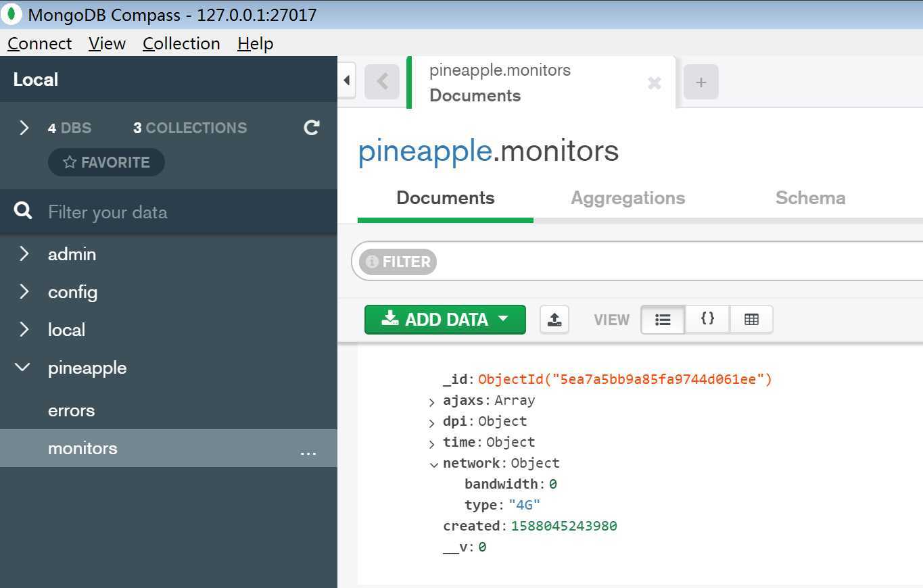923x588 pixels.
Task: Click the admin database name
Action: click(x=72, y=254)
